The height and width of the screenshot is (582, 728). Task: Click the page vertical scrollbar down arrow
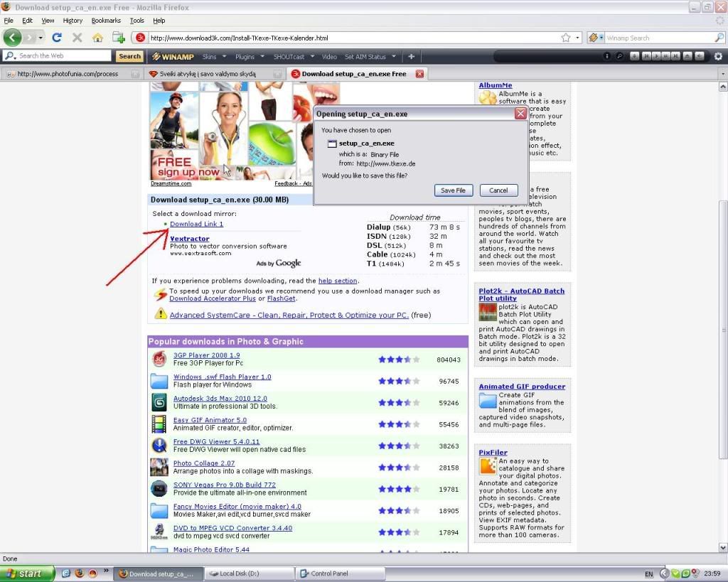tap(723, 548)
